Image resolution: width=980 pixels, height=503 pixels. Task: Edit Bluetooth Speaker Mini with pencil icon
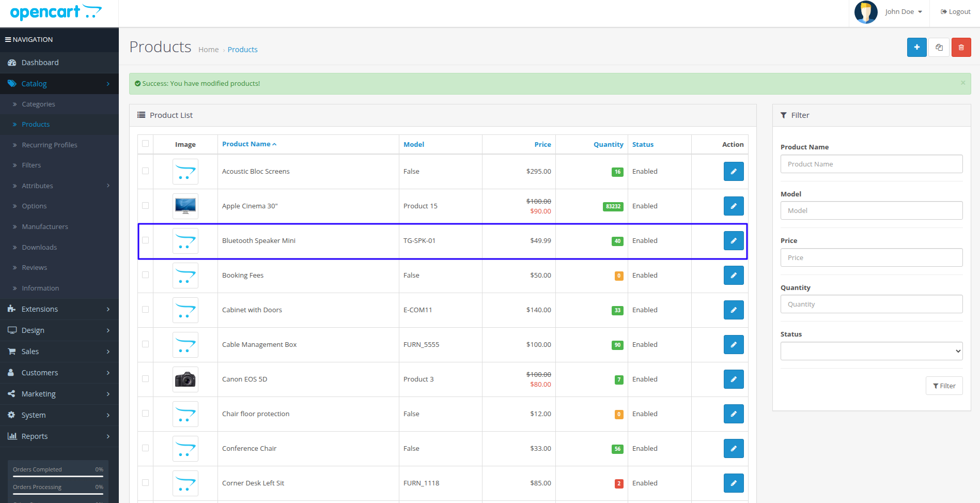[733, 240]
